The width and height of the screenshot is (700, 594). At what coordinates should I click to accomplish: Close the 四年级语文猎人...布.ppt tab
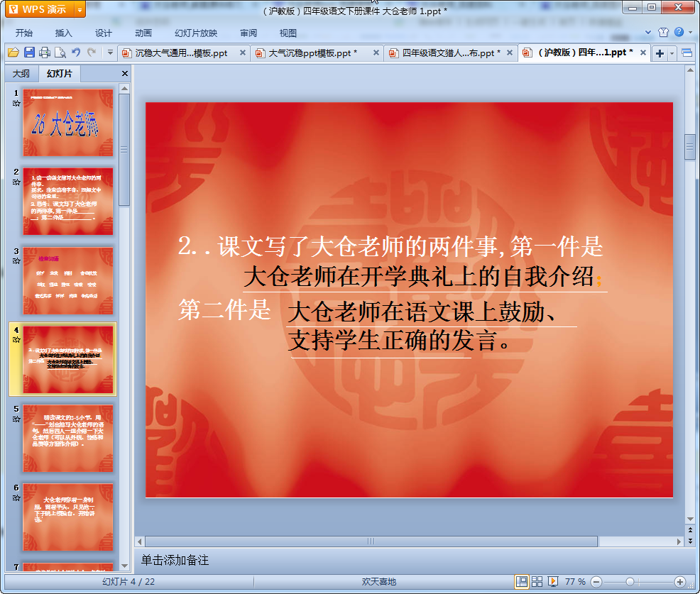pos(509,53)
